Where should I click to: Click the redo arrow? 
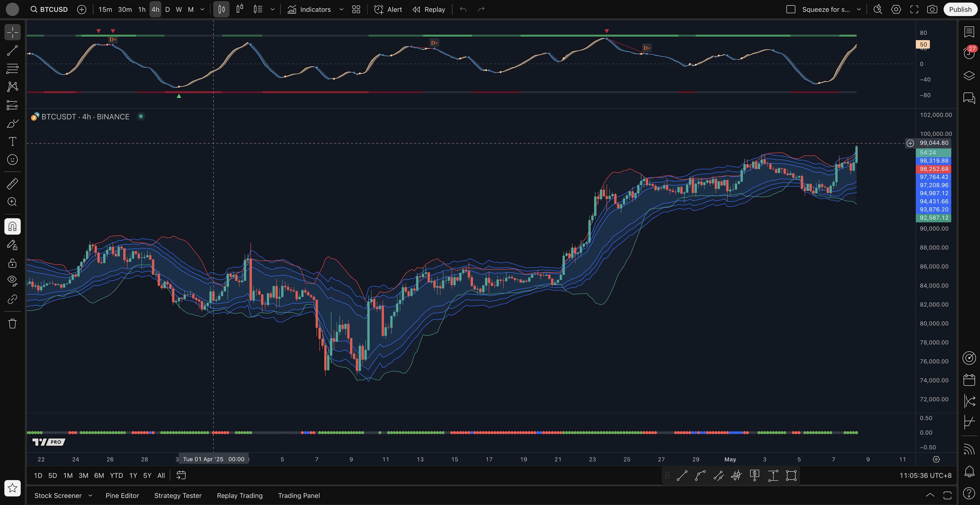[x=481, y=9]
